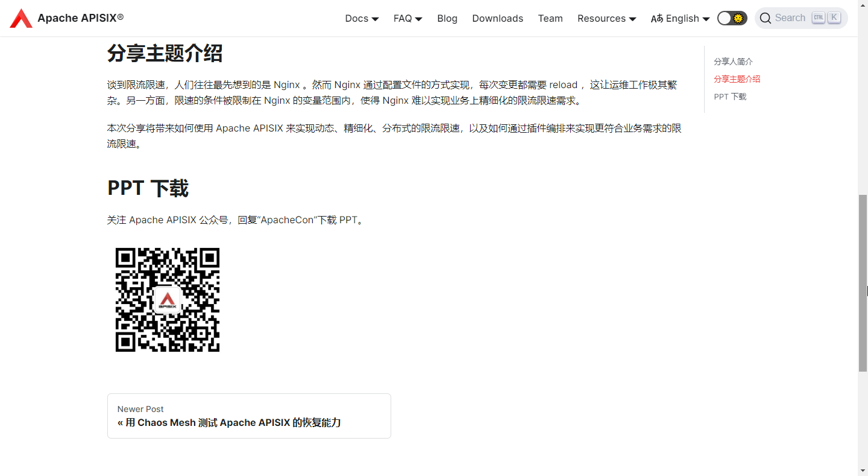Click the Newer Post label

point(140,409)
